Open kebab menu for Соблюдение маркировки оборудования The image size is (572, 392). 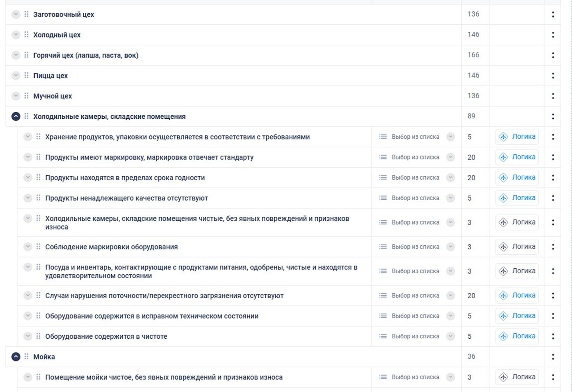click(553, 247)
